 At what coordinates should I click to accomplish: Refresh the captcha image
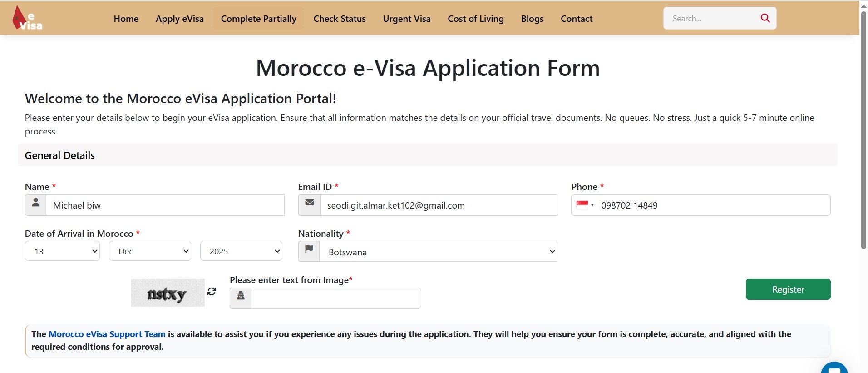point(212,292)
